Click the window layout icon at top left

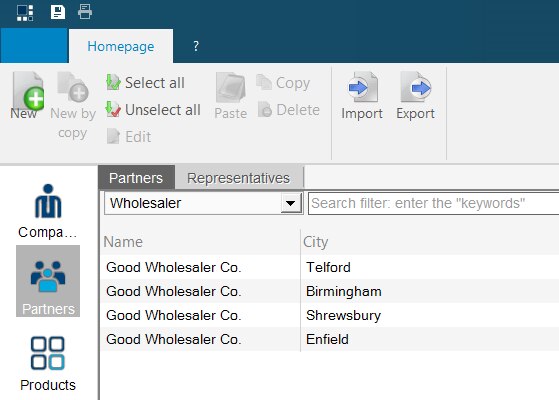[x=25, y=13]
